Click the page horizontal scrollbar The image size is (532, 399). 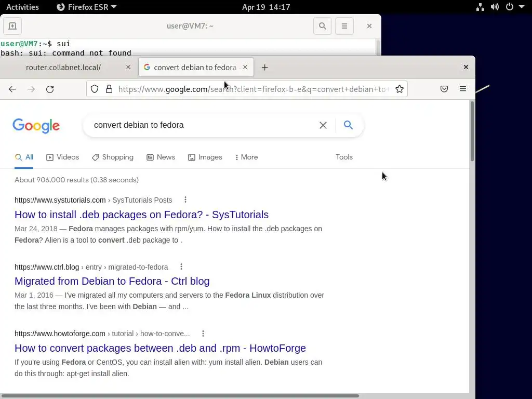180,396
